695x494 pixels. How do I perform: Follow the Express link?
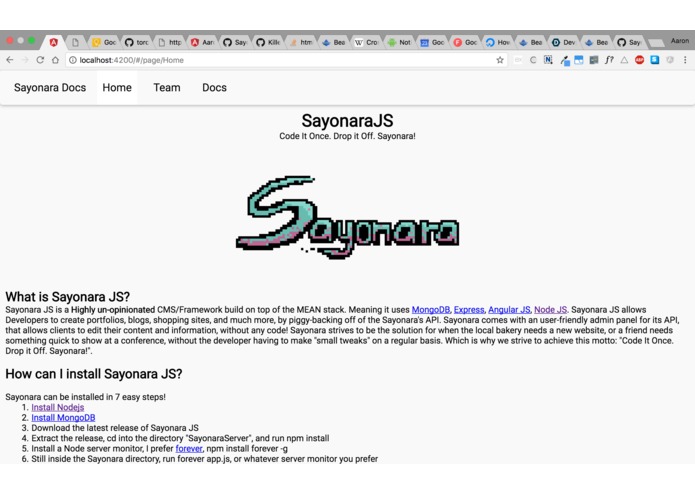click(469, 310)
